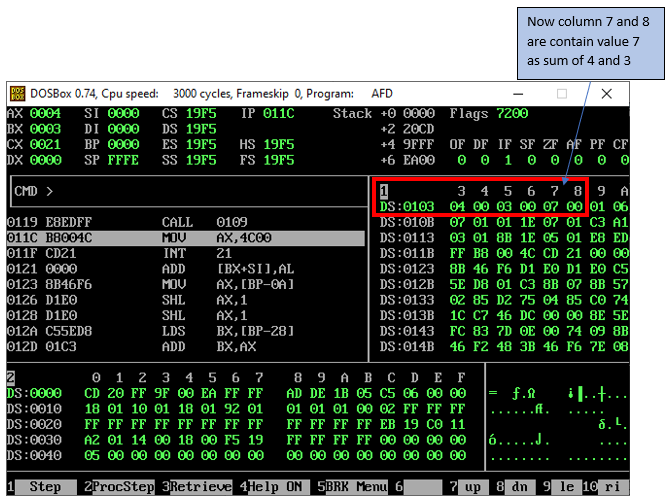Click the DS:0010 row address in window 2
Viewport: 672px width, 502px height.
click(x=34, y=409)
